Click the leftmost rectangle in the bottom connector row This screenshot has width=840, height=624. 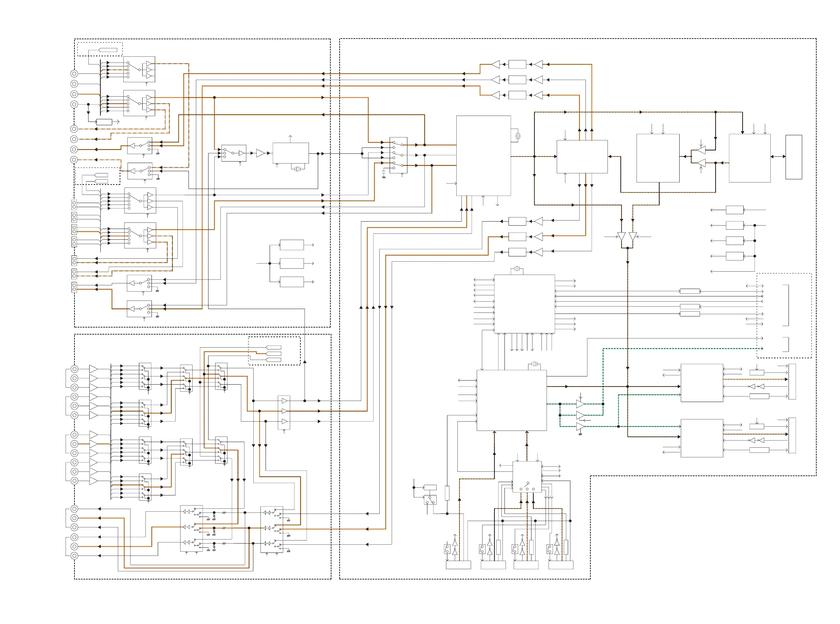pos(458,565)
